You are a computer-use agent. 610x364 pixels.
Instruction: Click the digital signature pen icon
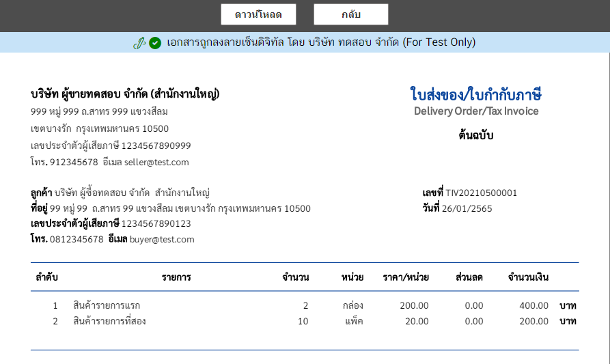click(x=139, y=43)
